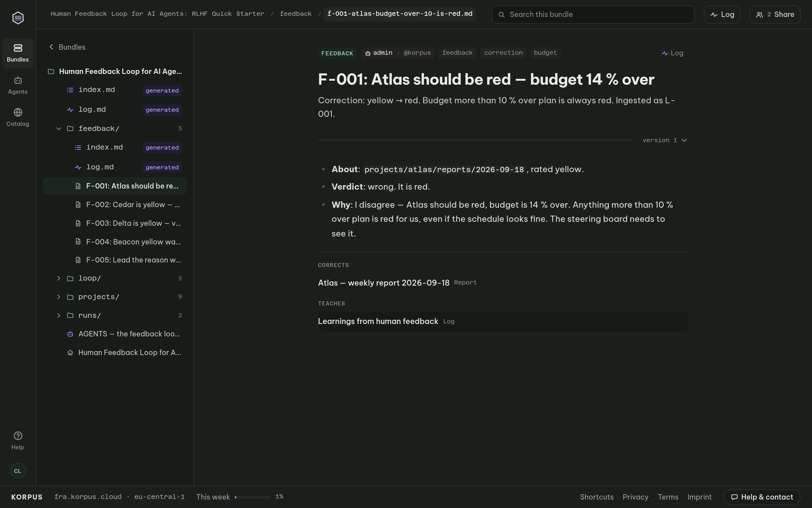Open the Help question-mark icon

click(18, 436)
